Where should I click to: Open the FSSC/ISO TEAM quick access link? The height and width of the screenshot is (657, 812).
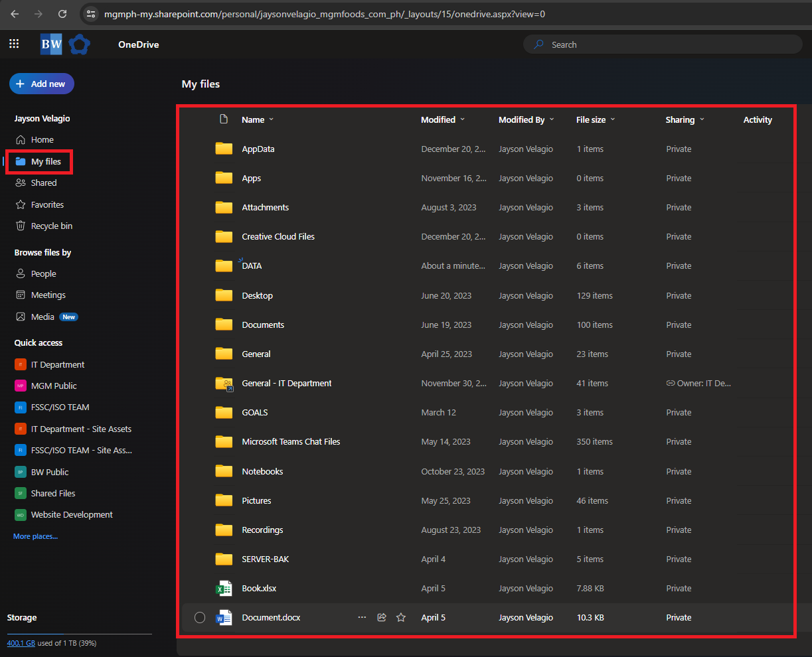pos(60,407)
